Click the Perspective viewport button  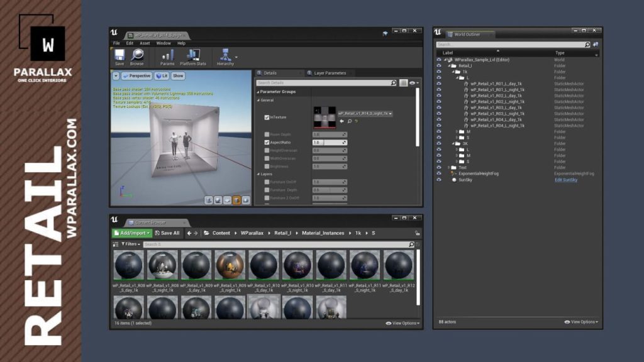click(136, 76)
